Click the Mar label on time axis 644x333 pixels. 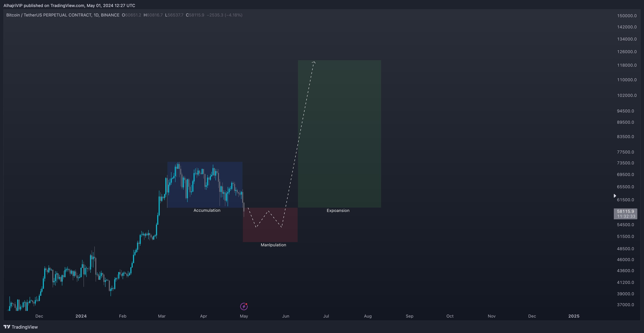point(162,316)
